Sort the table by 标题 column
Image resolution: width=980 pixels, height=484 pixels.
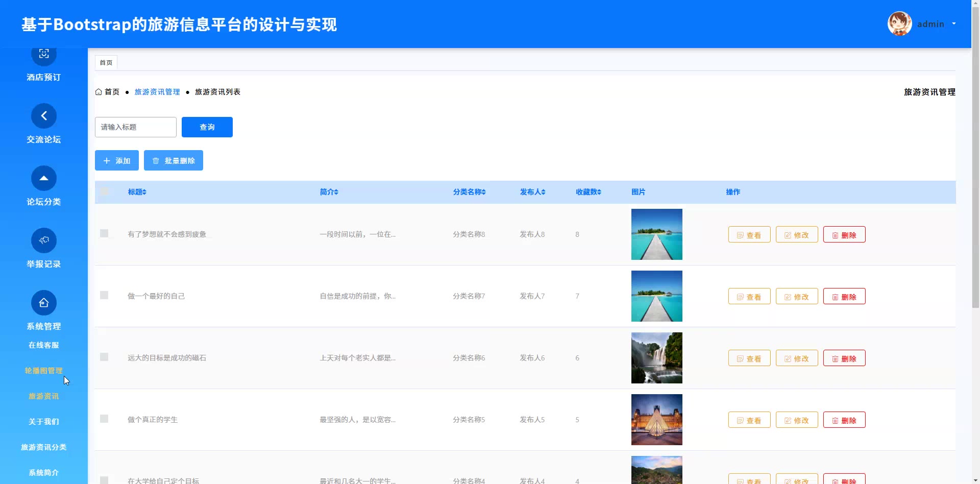137,192
